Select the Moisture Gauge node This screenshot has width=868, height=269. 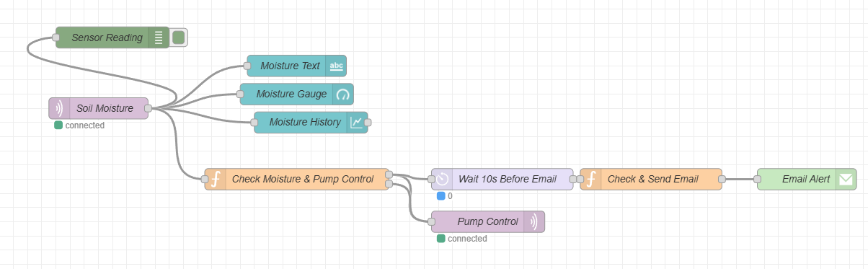296,94
